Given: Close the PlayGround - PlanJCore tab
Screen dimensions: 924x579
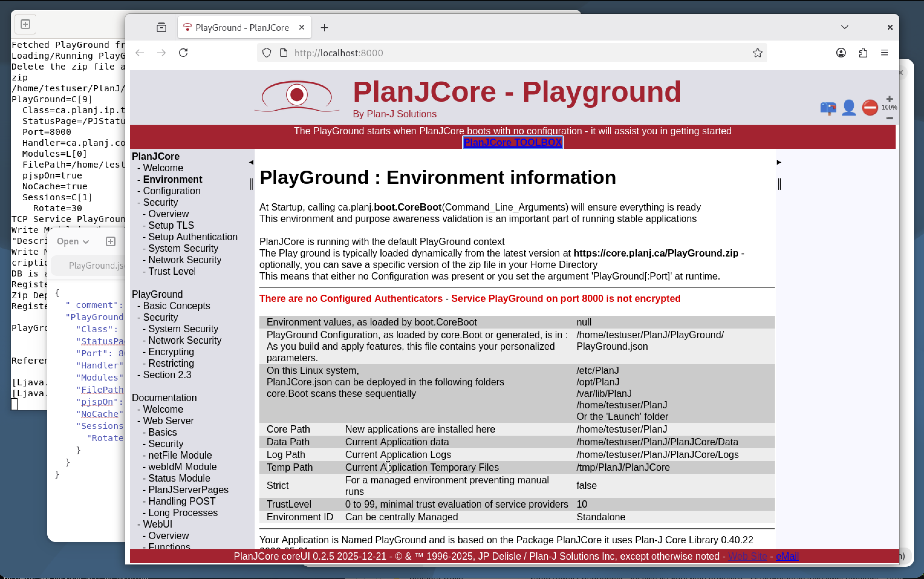Looking at the screenshot, I should tap(302, 28).
